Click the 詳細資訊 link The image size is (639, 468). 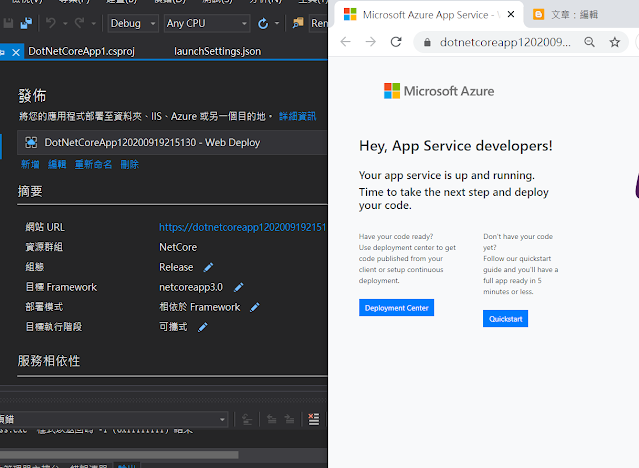297,117
